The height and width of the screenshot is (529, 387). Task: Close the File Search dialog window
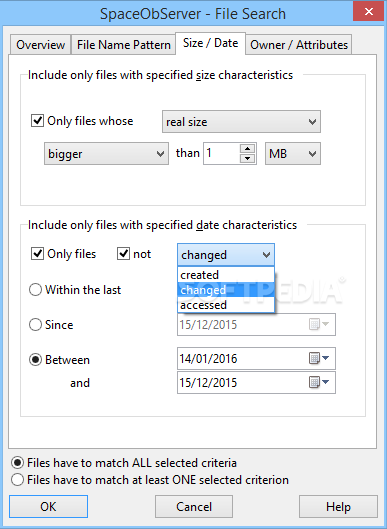click(368, 11)
